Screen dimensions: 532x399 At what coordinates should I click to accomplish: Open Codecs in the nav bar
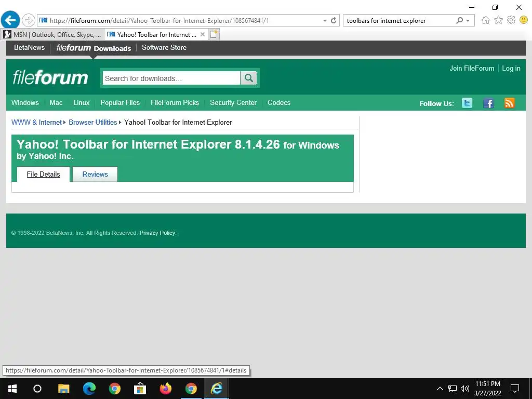[279, 102]
